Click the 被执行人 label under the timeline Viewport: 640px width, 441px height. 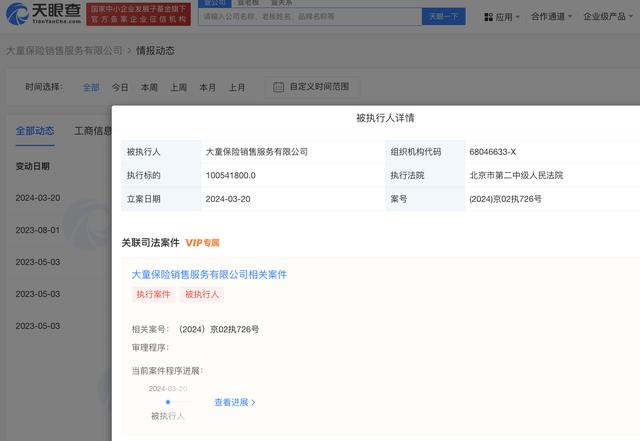tap(168, 416)
